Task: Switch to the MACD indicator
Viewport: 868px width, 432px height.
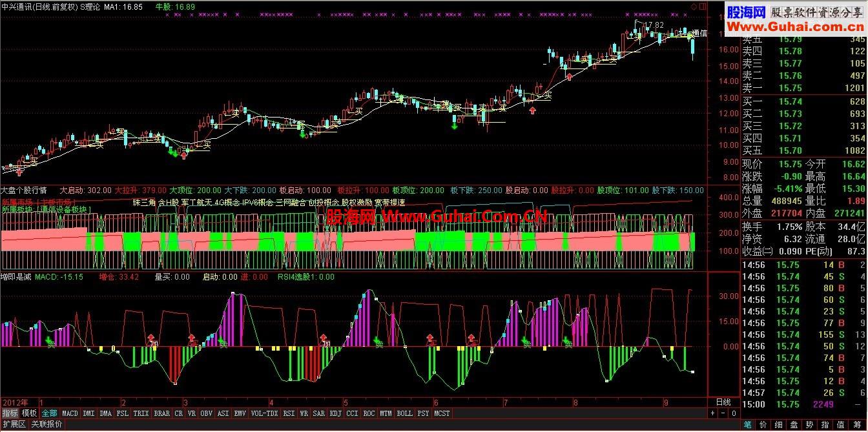Action: pos(70,413)
